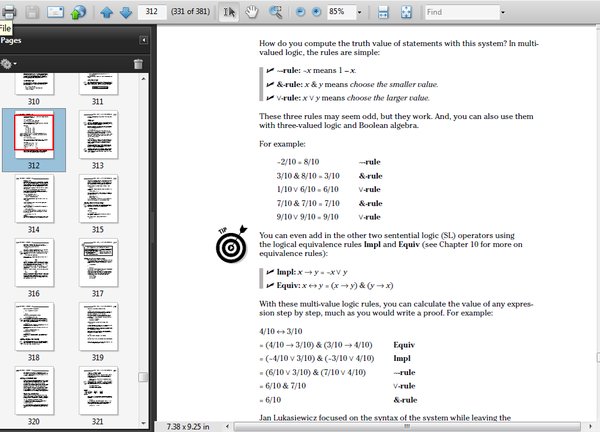Click the line "4/10 ↔ 3/10"
Image resolution: width=600 pixels, height=432 pixels.
(x=281, y=331)
